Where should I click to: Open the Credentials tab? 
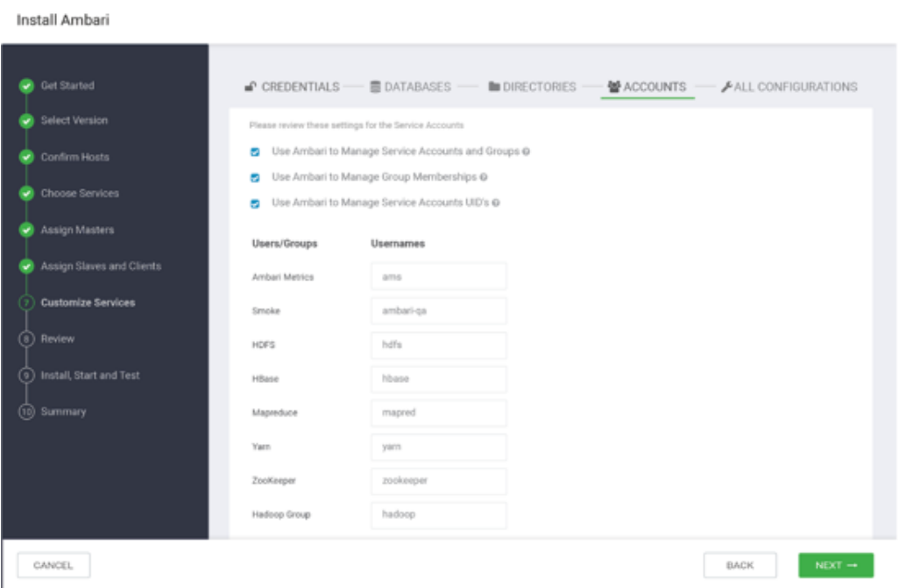(x=293, y=87)
